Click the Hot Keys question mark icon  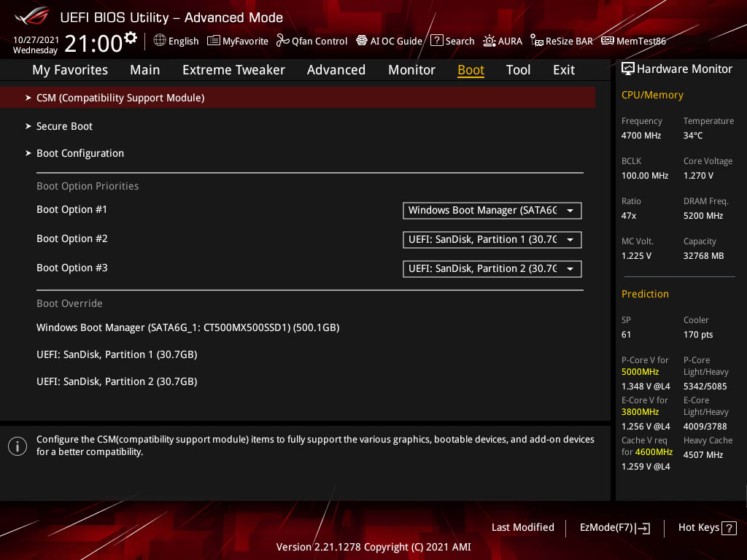coord(729,528)
